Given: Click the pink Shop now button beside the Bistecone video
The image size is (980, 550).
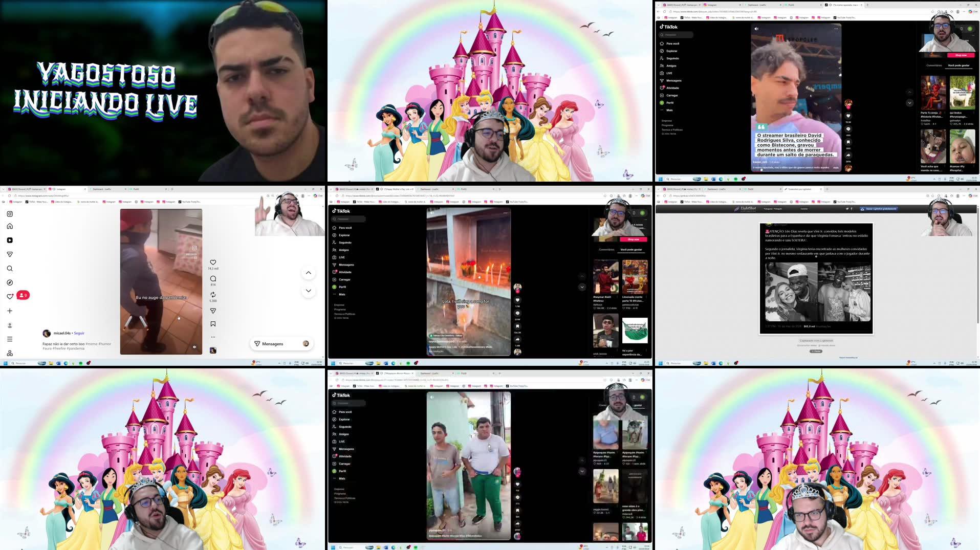Looking at the screenshot, I should [x=961, y=55].
